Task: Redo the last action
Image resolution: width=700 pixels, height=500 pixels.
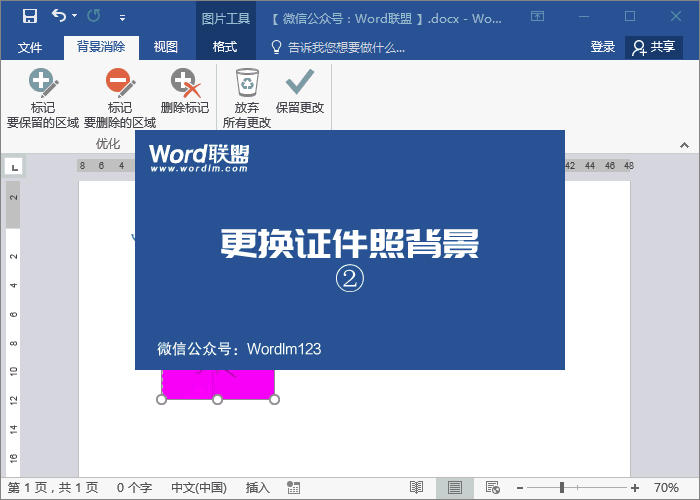Action: tap(94, 16)
